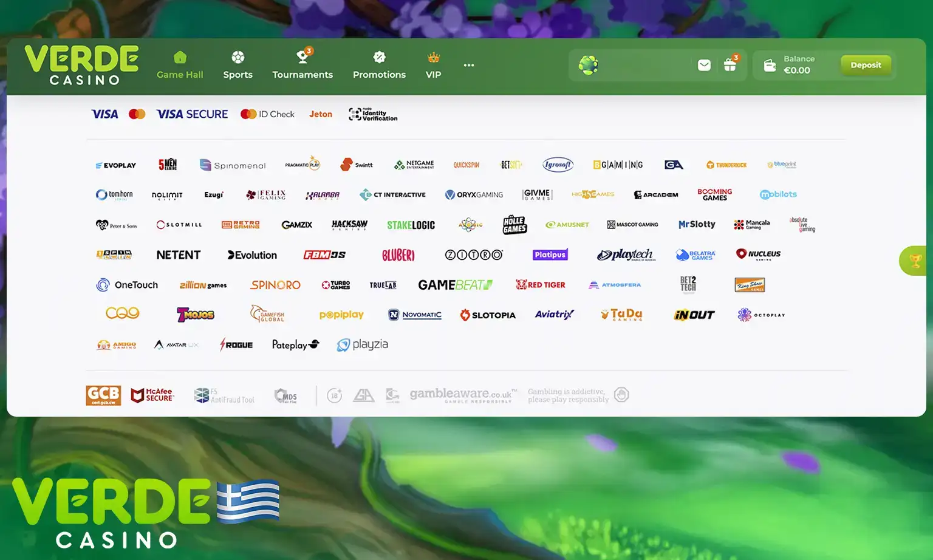Select the BGaming provider logo

[x=618, y=165]
